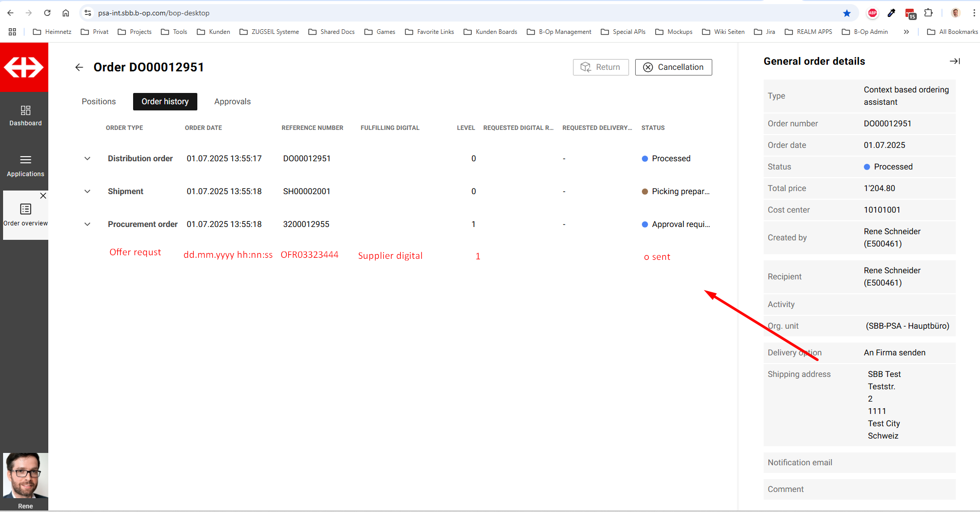Open the B-Op Management bookmarks folder
Screen dimensions: 980x512
pos(559,32)
